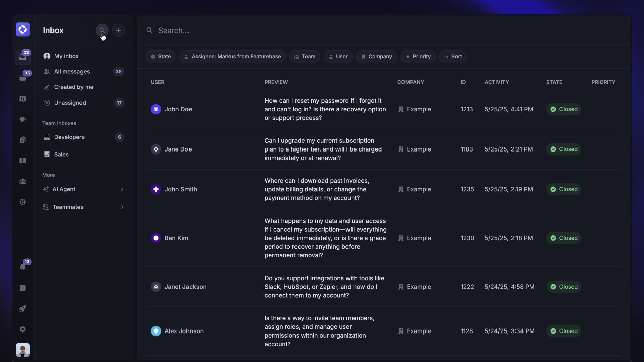644x362 pixels.
Task: Open the Priority filter dropdown
Action: [x=418, y=57]
